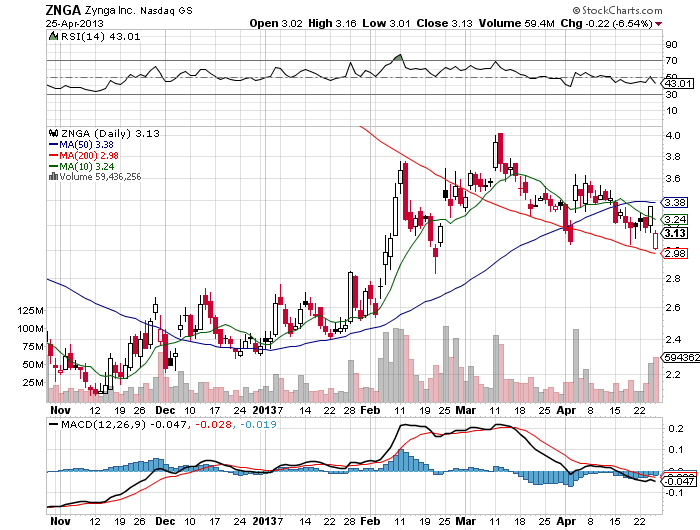700x530 pixels.
Task: Click the blue boxed 3.38 price tag
Action: [675, 202]
